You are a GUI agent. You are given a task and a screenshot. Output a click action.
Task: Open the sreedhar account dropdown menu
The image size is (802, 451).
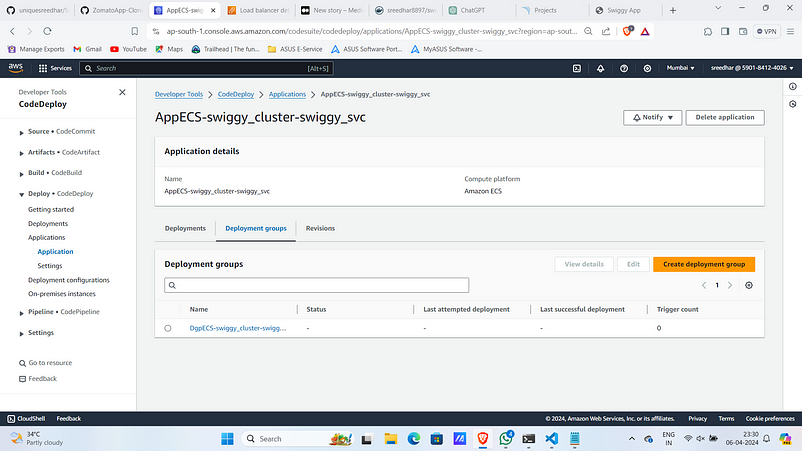[752, 68]
